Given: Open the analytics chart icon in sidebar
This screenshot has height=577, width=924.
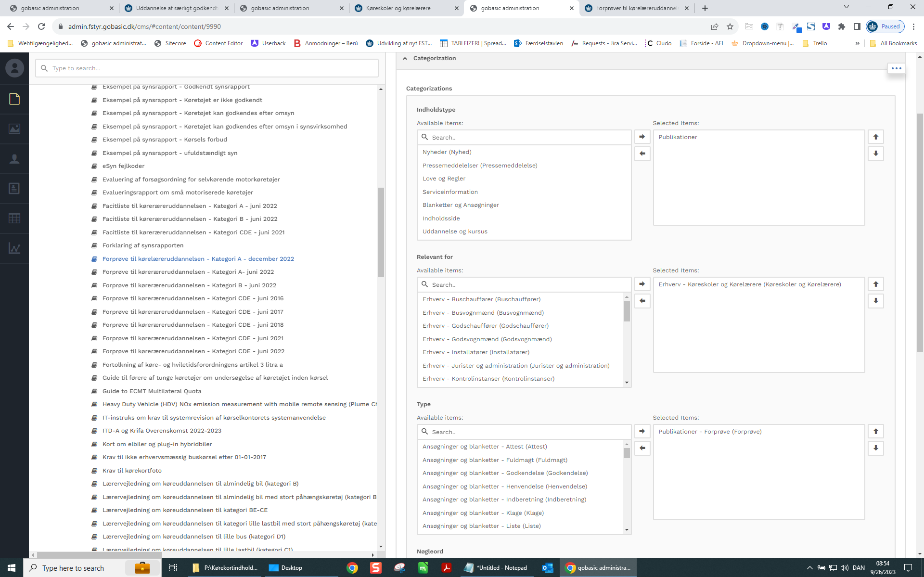Looking at the screenshot, I should (x=14, y=248).
